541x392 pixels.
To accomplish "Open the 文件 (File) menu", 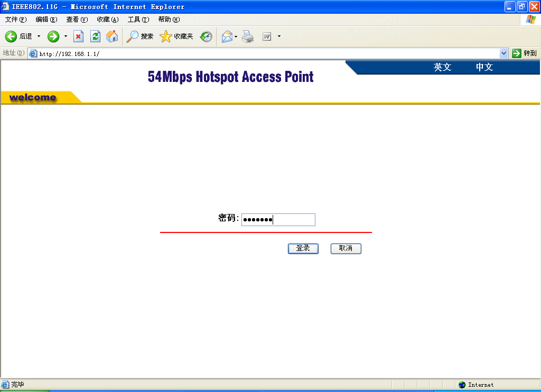I will click(15, 20).
